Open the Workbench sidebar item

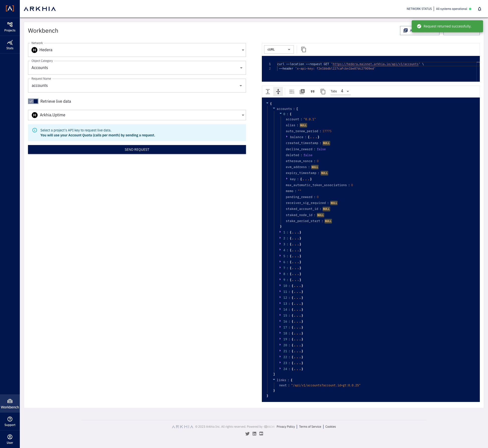pyautogui.click(x=10, y=404)
